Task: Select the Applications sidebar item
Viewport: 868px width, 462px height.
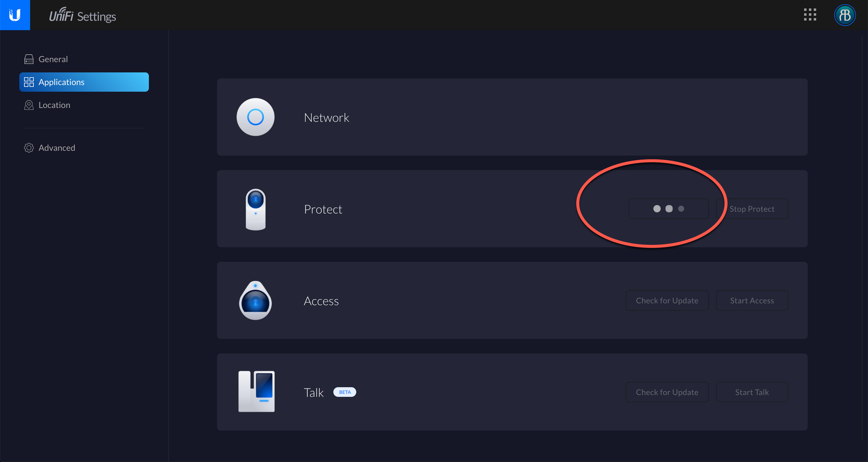Action: pos(84,82)
